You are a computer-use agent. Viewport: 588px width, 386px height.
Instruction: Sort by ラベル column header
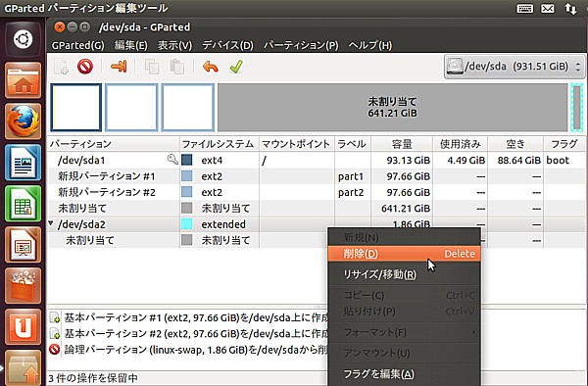353,144
